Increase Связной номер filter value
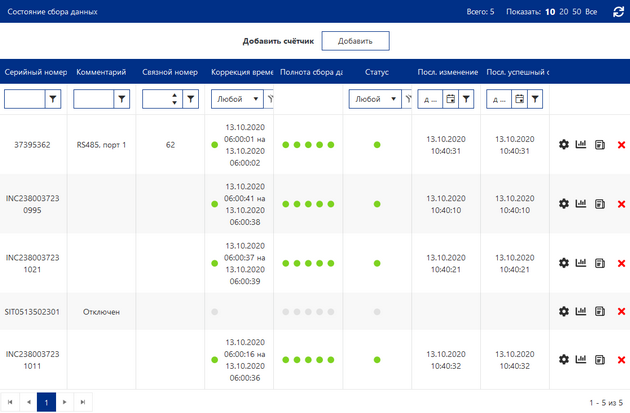Image resolution: width=630 pixels, height=413 pixels. 174,96
